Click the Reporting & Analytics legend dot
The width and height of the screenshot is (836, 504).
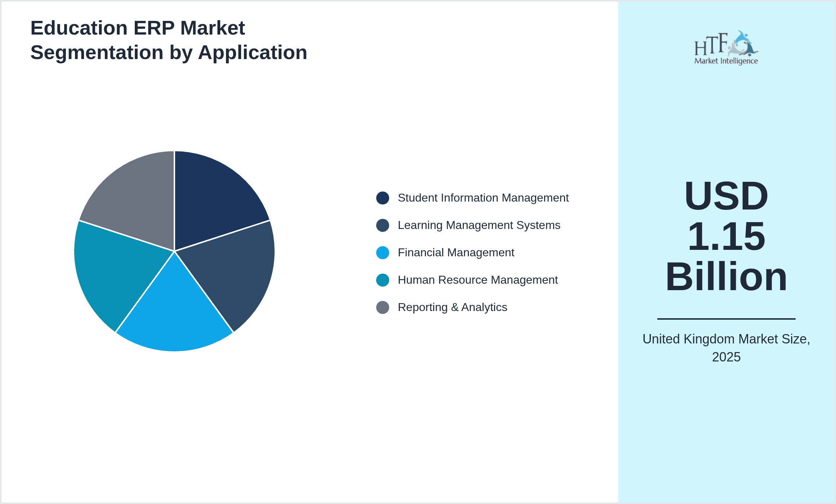(x=382, y=307)
